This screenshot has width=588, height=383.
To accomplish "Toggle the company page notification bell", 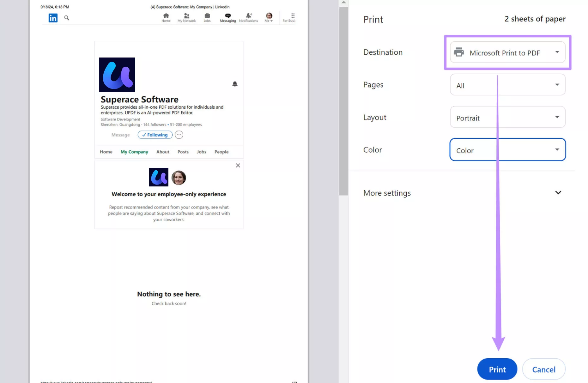I will pos(235,84).
